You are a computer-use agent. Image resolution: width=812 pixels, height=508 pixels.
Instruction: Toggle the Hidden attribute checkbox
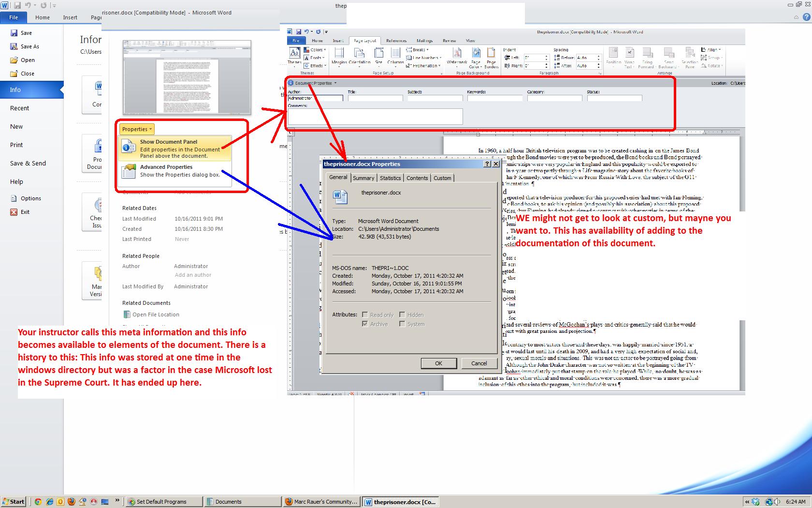402,314
